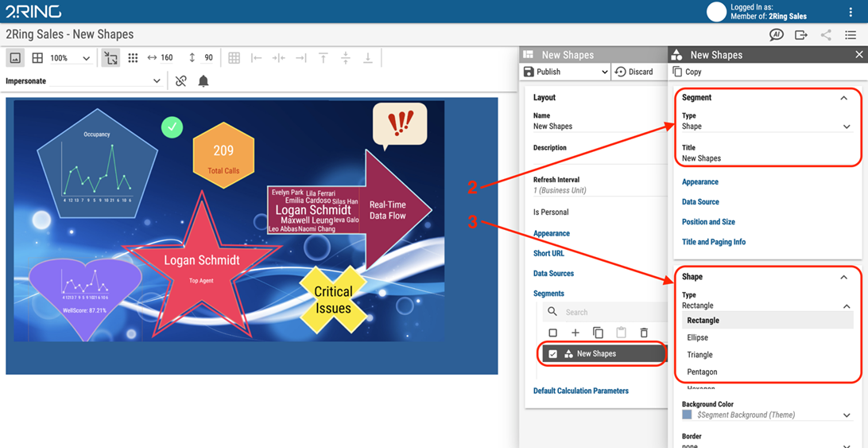Align segments to top edge
The width and height of the screenshot is (868, 448).
[324, 57]
